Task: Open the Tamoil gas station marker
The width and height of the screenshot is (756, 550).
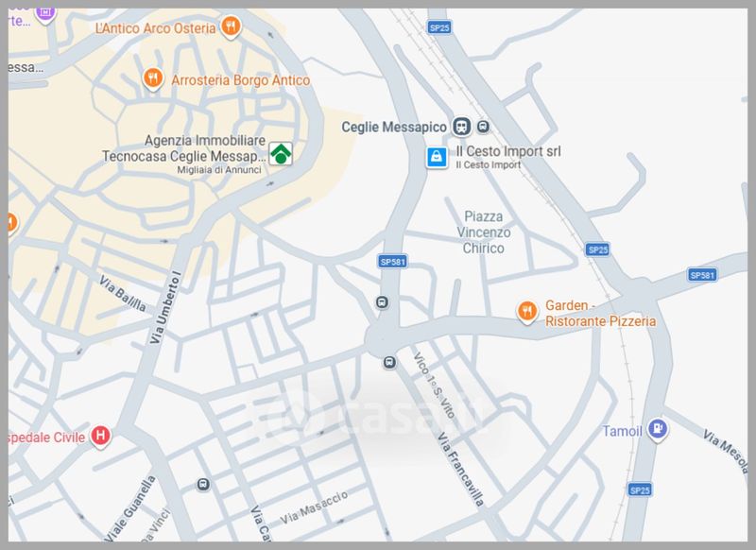Action: point(657,429)
